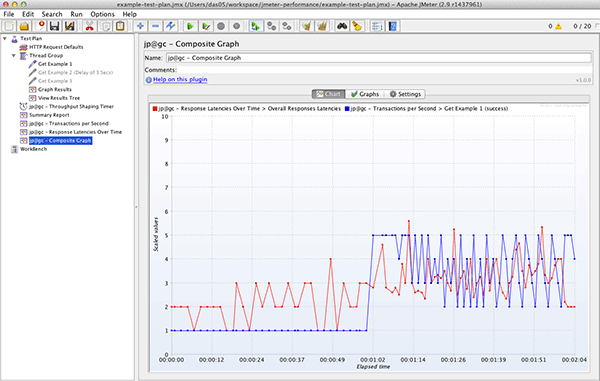Open the Help menu

(129, 14)
